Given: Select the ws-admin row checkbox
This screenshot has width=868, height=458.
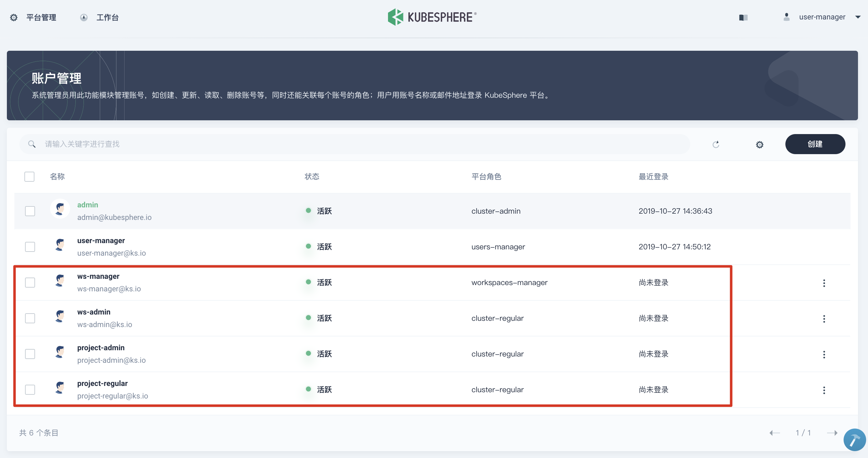Looking at the screenshot, I should pyautogui.click(x=30, y=318).
